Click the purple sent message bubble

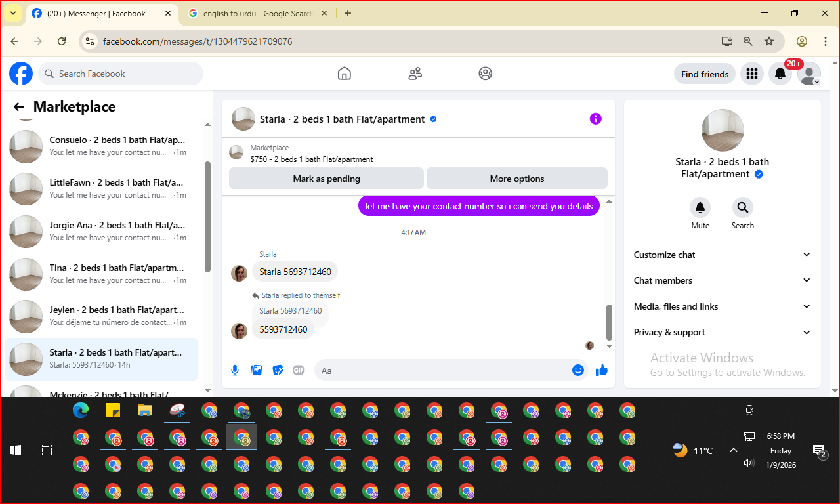(479, 206)
